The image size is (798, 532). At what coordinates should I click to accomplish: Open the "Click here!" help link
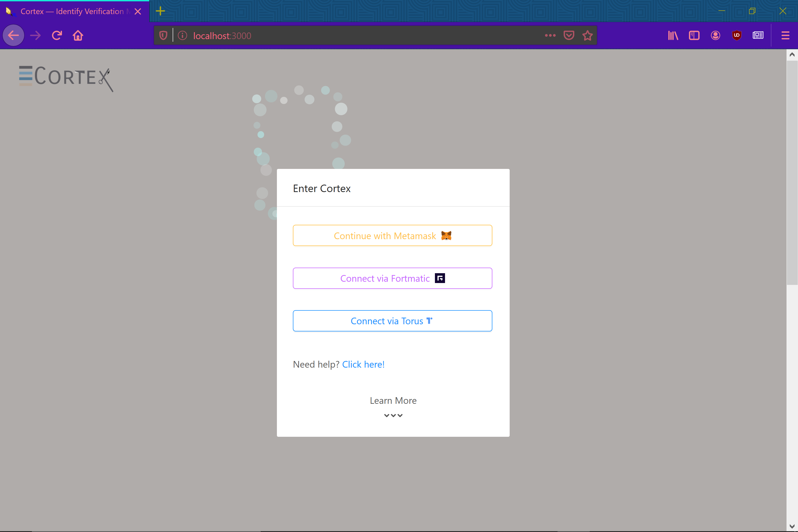click(x=363, y=364)
